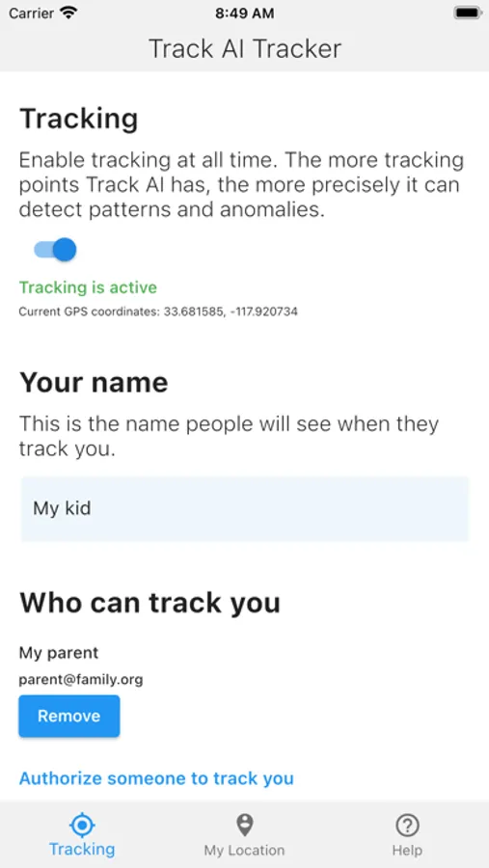The height and width of the screenshot is (868, 489).
Task: Tap the "My parent" tracker name
Action: 59,653
